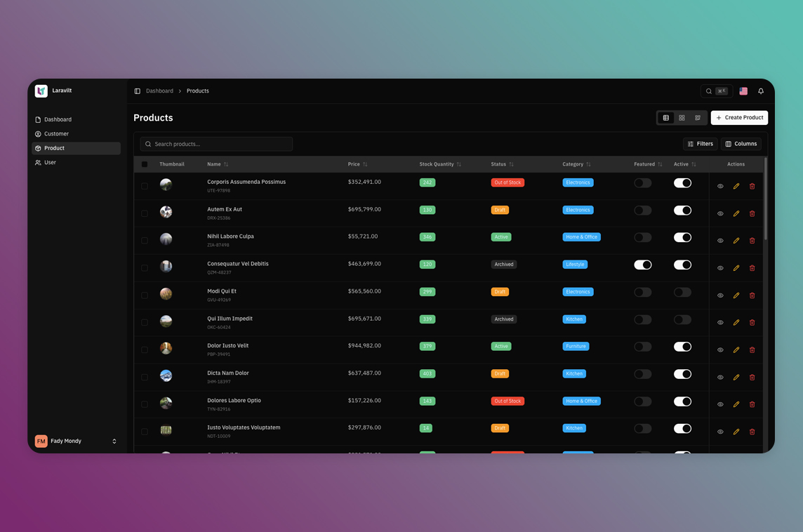This screenshot has width=803, height=532.
Task: Open the Dashboard sidebar item
Action: coord(58,120)
